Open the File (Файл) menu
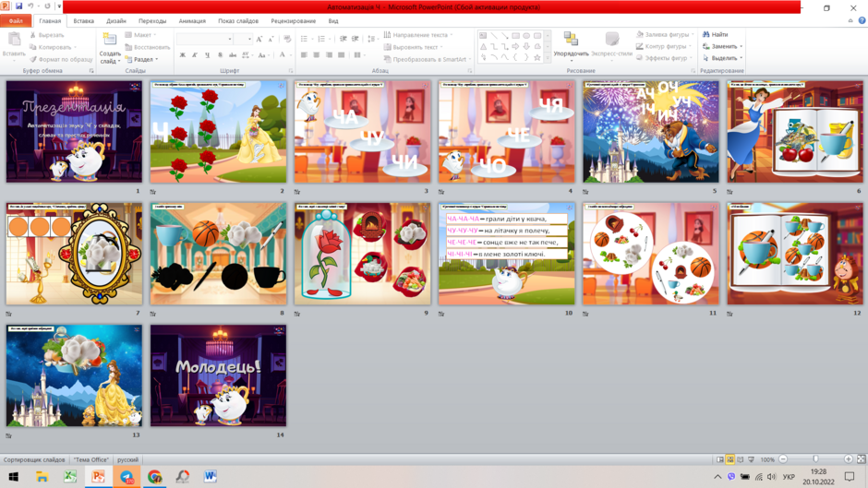The image size is (868, 488). 16,21
